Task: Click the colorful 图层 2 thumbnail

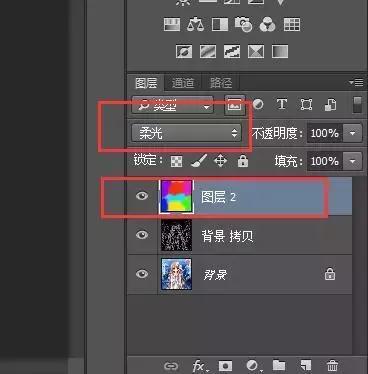Action: click(x=177, y=196)
